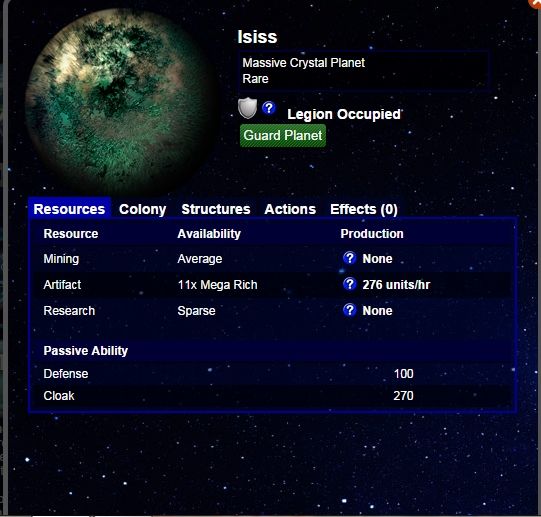Close the planet dialog with orange X

tap(535, 3)
